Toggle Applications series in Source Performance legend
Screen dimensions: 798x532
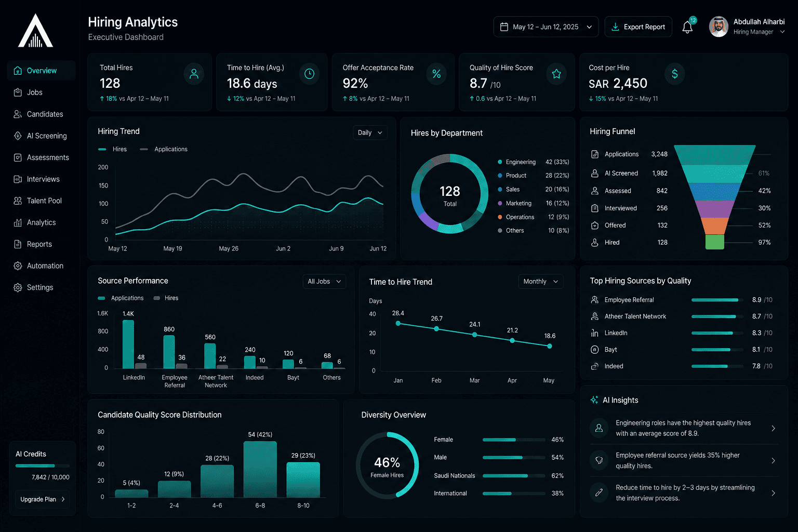tap(121, 298)
